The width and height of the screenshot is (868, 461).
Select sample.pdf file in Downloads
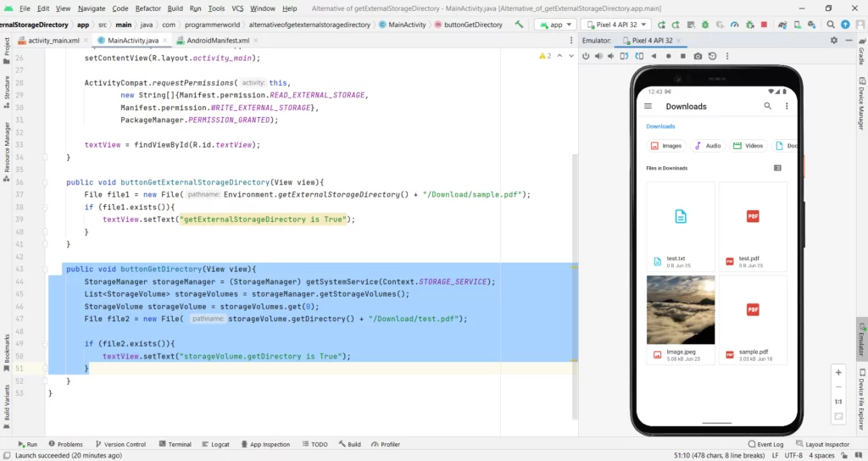coord(753,319)
